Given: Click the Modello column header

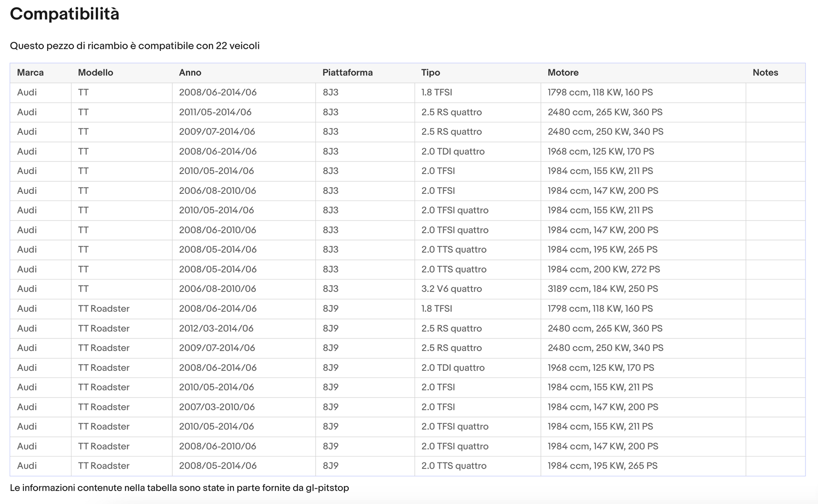Looking at the screenshot, I should [x=95, y=73].
